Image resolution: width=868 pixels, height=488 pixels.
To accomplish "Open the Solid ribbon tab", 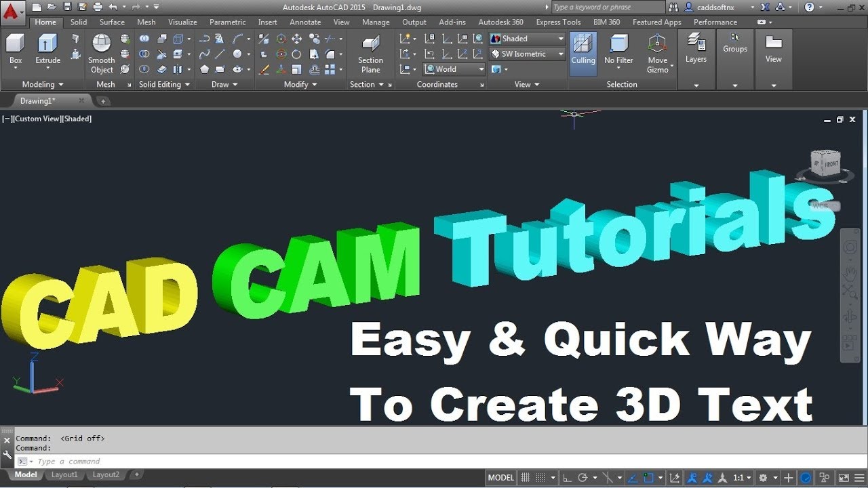I will [x=79, y=22].
